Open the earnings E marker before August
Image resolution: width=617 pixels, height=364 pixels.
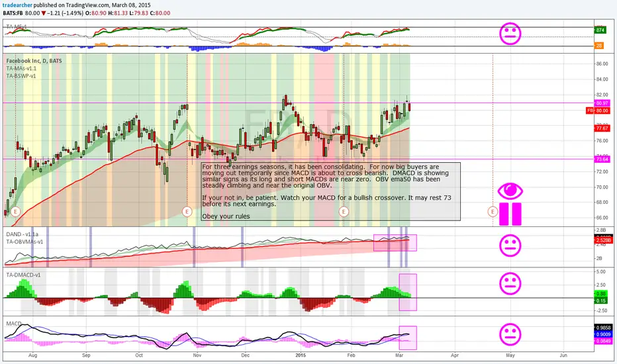point(15,212)
